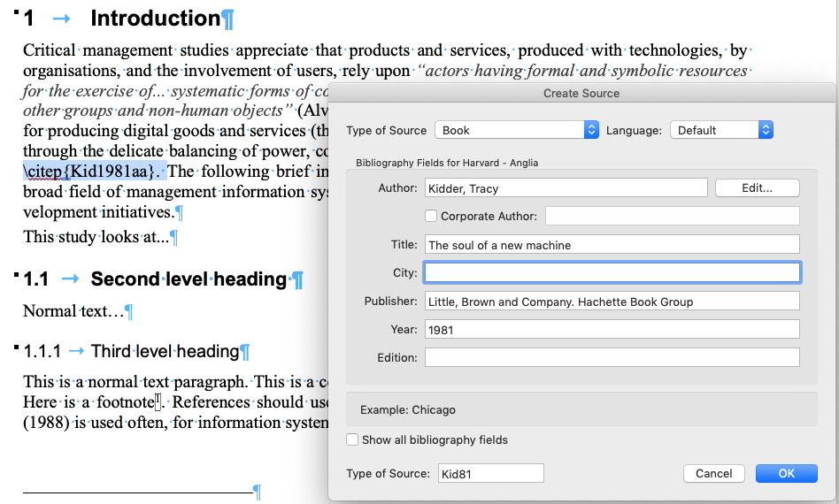Confirm the source with OK
839x504 pixels.
point(787,474)
